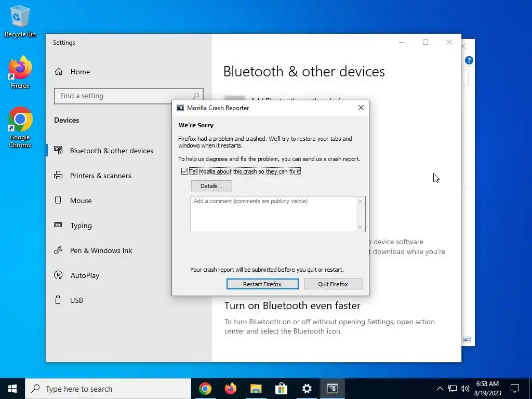This screenshot has width=532, height=399.
Task: Select Bluetooth & other devices in sidebar
Action: pyautogui.click(x=112, y=151)
